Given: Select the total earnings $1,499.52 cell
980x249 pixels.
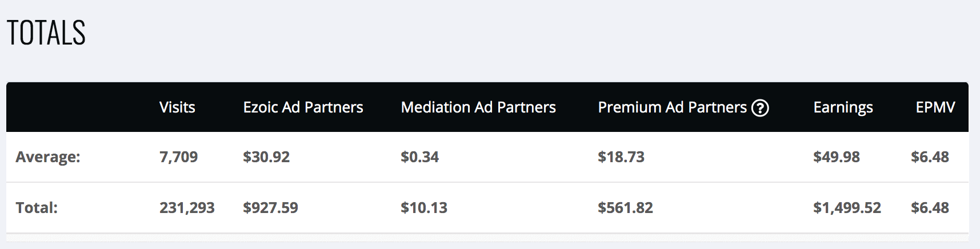Looking at the screenshot, I should 847,208.
